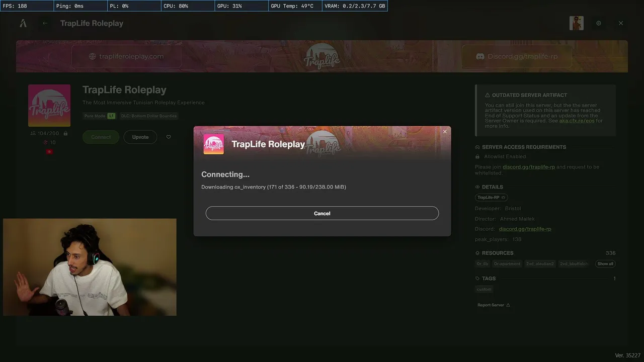The width and height of the screenshot is (644, 362).
Task: Open the user avatar in the top bar
Action: [577, 23]
